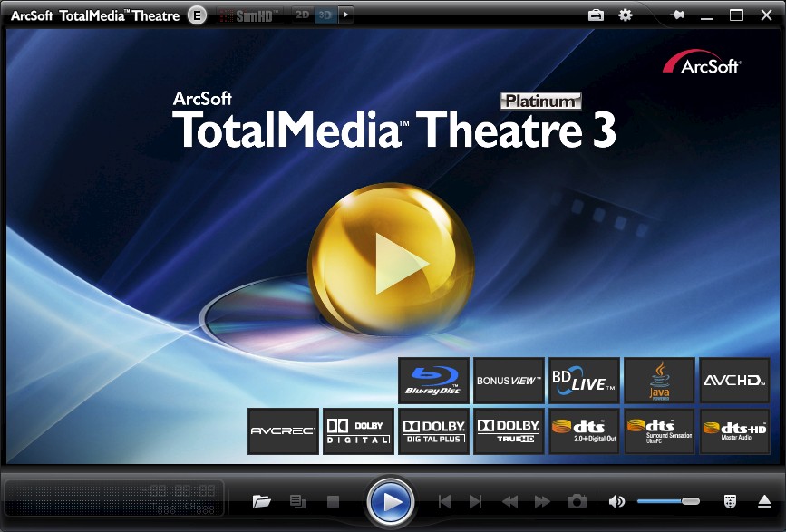
Task: Eject the disc
Action: click(764, 501)
